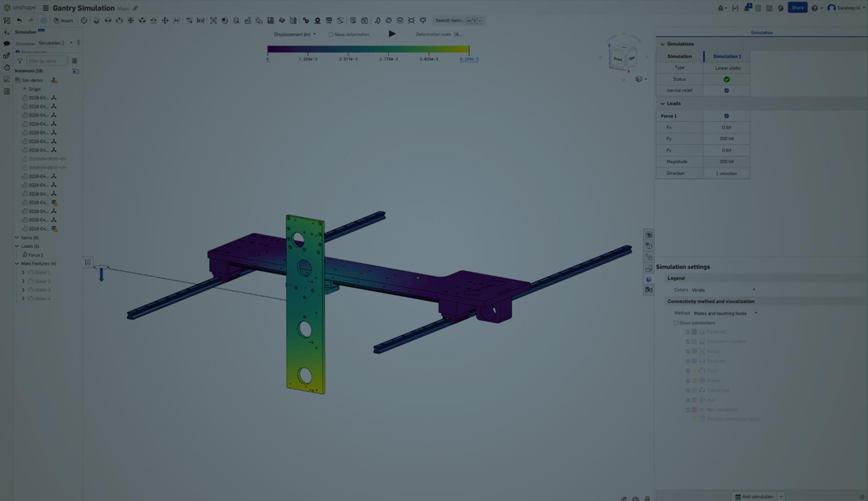Open the Help menu in the top right
Screen dimensions: 868x501
click(815, 8)
